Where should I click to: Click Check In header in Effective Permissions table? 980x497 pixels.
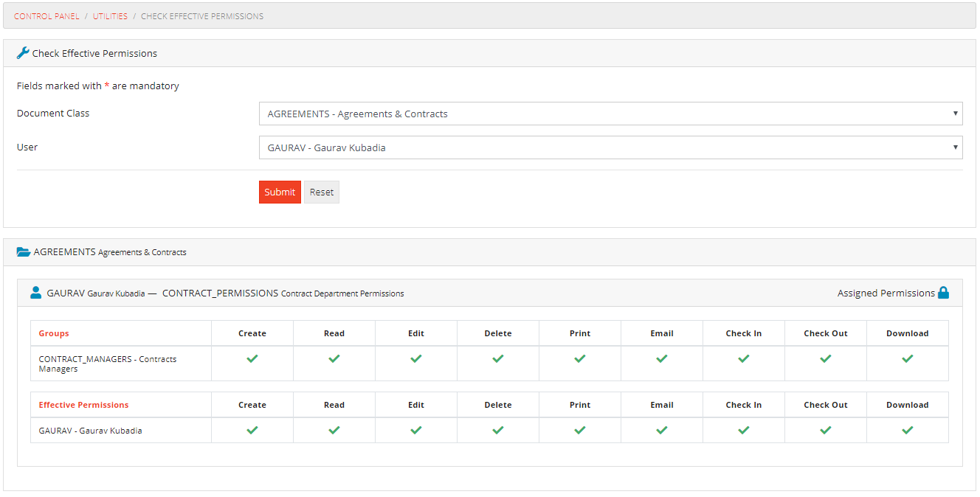[744, 405]
